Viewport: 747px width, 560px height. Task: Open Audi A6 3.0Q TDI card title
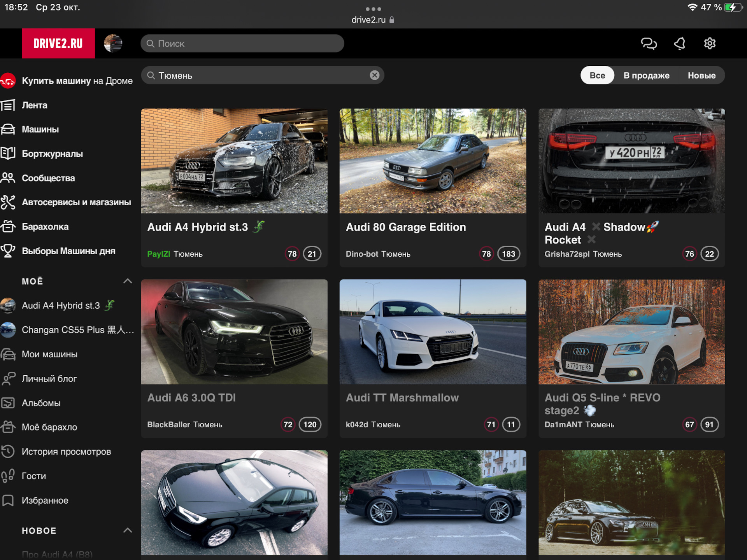(191, 397)
